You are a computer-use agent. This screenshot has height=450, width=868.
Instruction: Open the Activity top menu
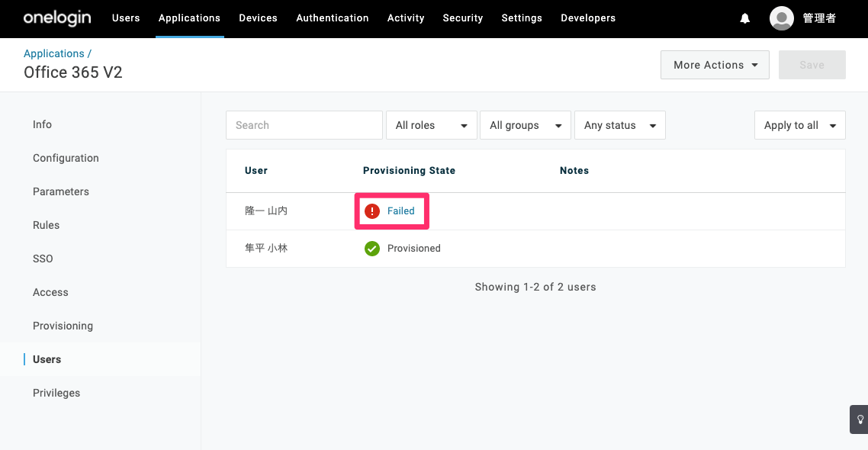(x=406, y=18)
